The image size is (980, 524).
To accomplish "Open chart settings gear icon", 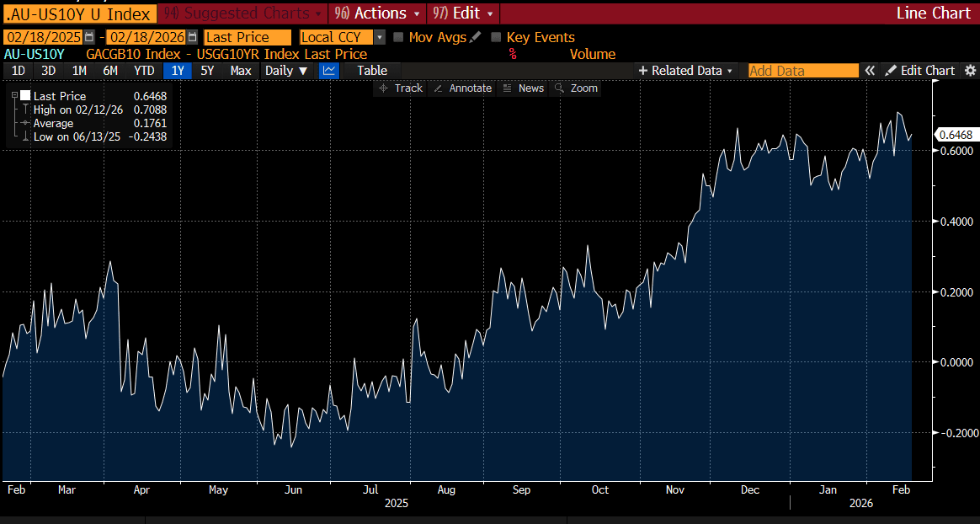I will [x=970, y=71].
